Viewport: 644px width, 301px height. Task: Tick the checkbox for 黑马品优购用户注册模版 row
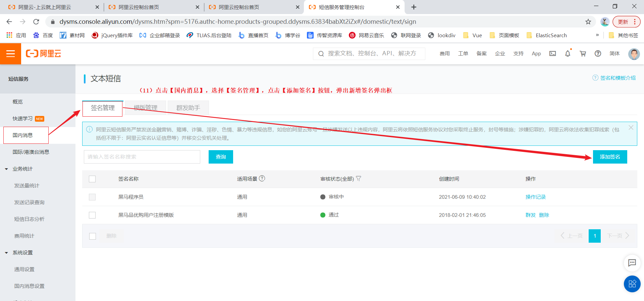(x=92, y=215)
